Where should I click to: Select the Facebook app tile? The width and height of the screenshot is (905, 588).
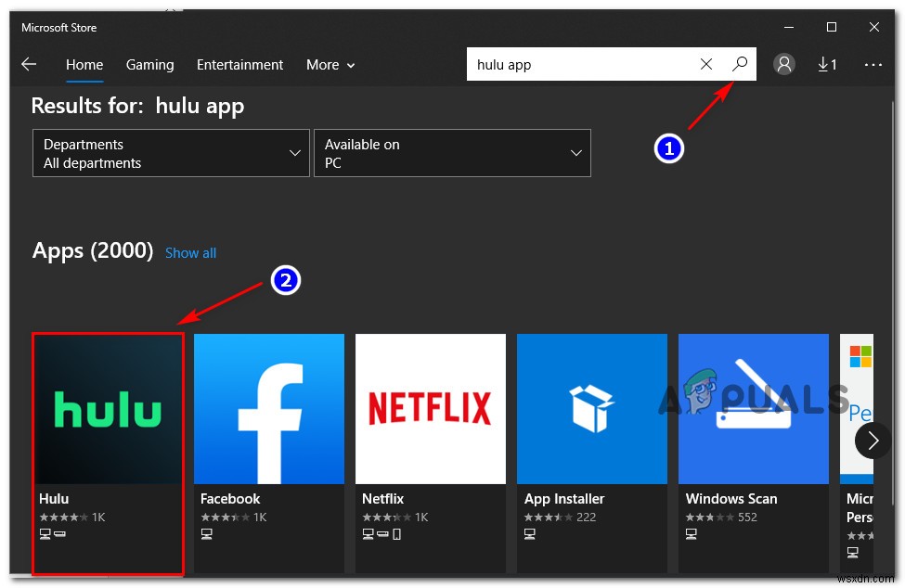click(268, 408)
